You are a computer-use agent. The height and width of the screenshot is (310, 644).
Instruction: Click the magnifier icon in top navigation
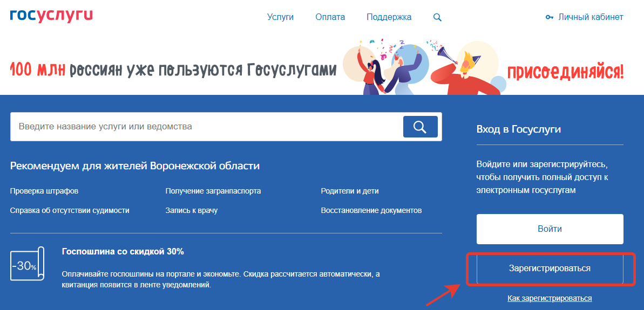(437, 17)
